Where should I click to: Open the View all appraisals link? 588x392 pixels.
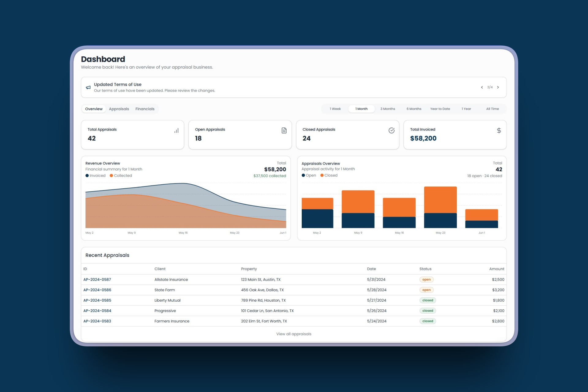click(294, 334)
